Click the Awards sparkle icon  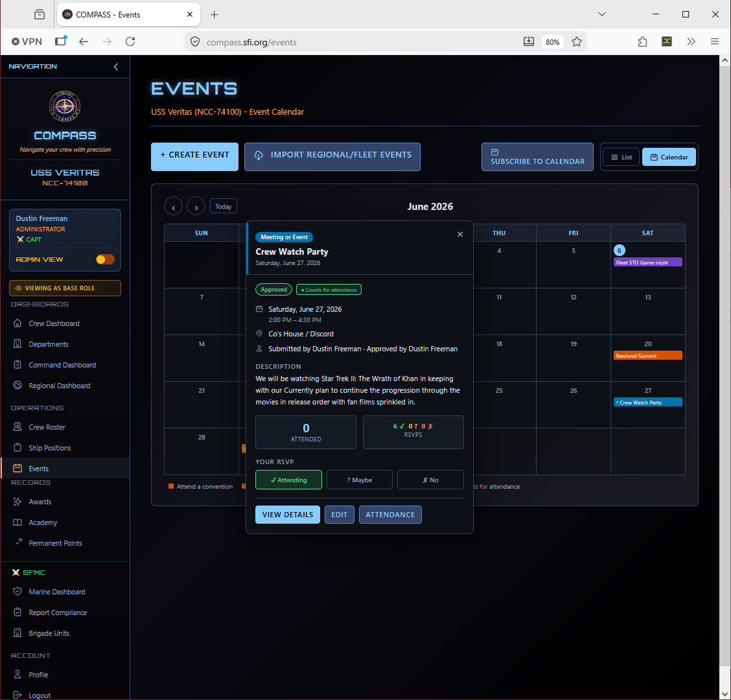17,502
